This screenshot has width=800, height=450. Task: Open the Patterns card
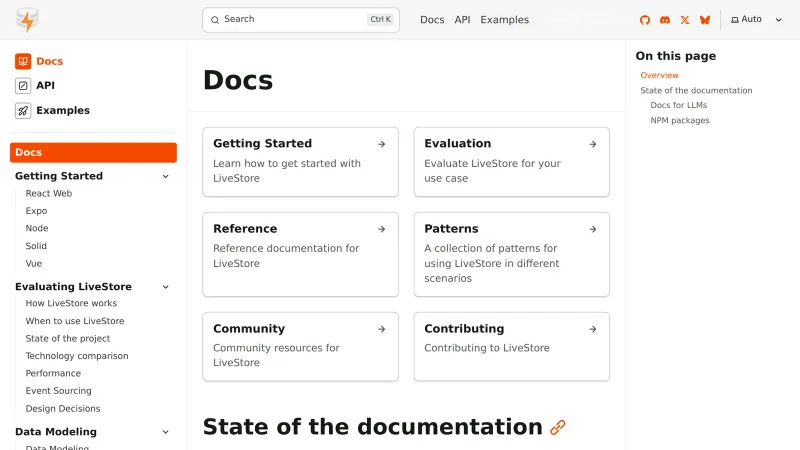511,254
